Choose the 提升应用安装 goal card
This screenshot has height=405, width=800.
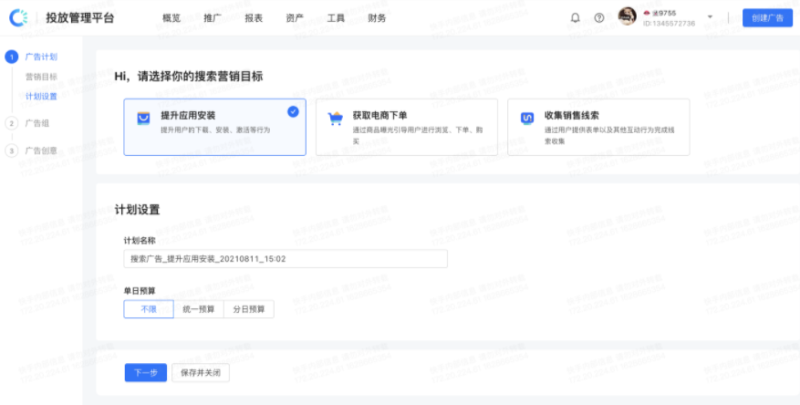pyautogui.click(x=215, y=127)
